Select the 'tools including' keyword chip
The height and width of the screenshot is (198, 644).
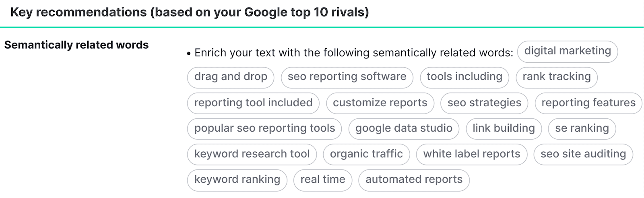click(464, 77)
